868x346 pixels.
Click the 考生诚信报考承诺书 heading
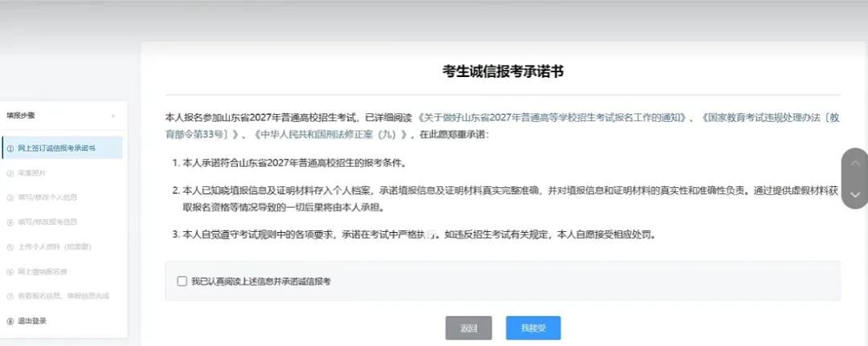click(x=502, y=71)
